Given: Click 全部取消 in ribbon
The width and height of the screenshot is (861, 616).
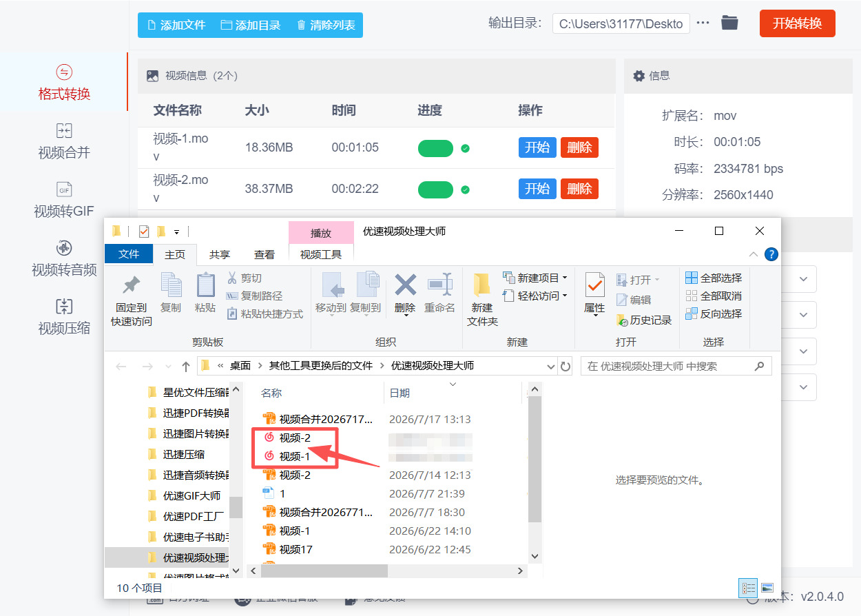Looking at the screenshot, I should click(x=714, y=296).
